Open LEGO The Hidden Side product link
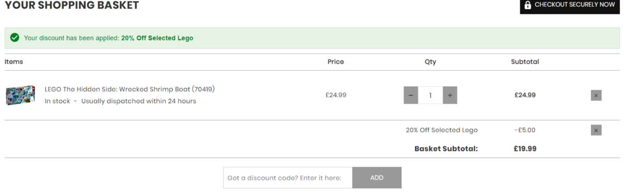 129,89
